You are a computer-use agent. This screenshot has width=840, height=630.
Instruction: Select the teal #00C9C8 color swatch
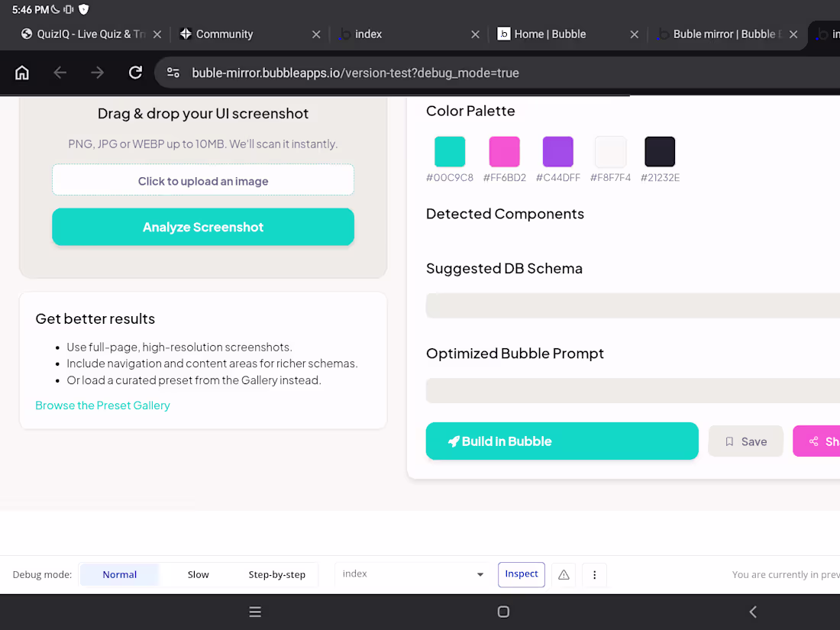tap(450, 152)
